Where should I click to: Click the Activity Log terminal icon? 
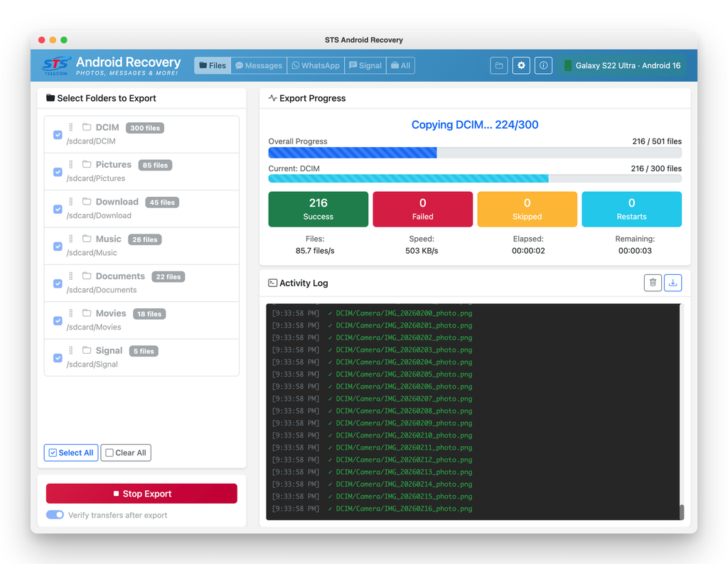272,283
